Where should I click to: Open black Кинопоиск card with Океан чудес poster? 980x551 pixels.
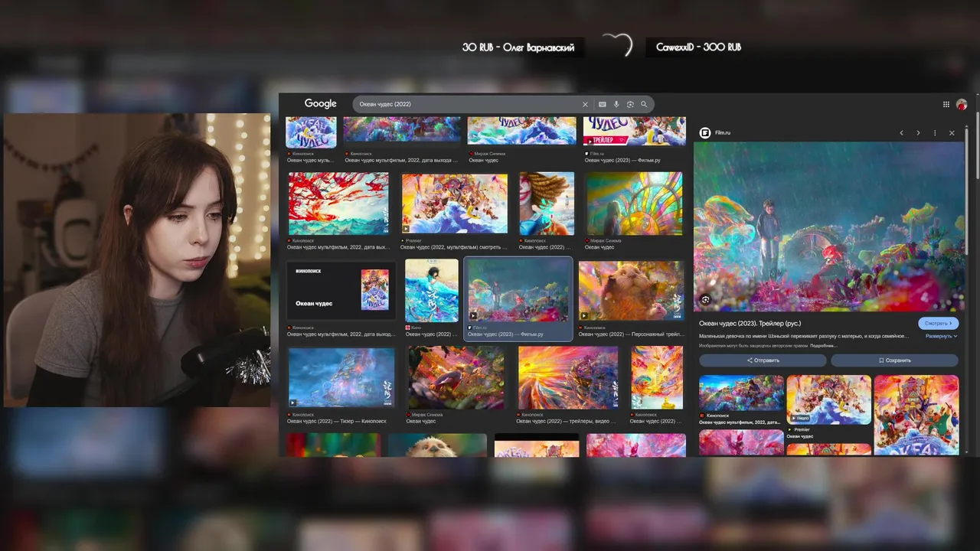click(x=341, y=290)
